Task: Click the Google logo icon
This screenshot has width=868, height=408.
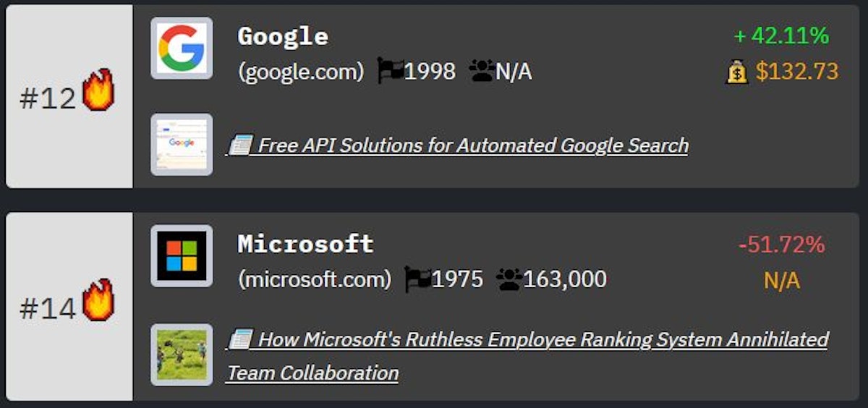Action: [182, 48]
